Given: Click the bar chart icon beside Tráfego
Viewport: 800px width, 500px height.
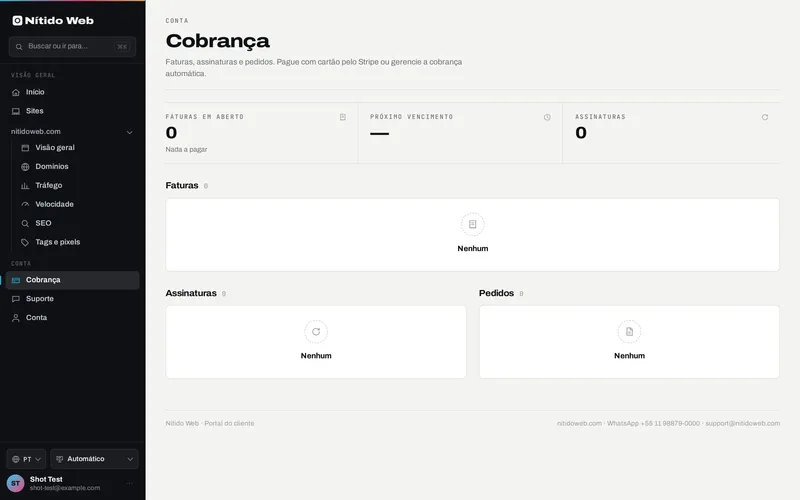Looking at the screenshot, I should pos(25,186).
